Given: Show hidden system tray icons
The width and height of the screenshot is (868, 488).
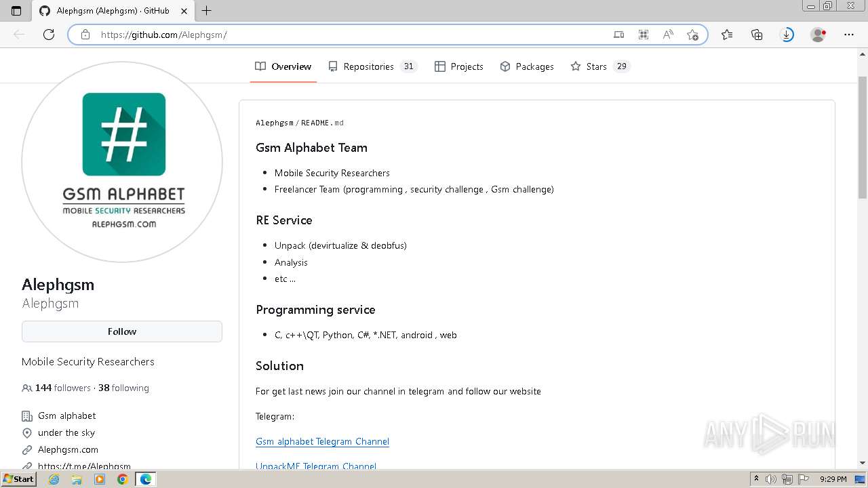Looking at the screenshot, I should pyautogui.click(x=757, y=479).
